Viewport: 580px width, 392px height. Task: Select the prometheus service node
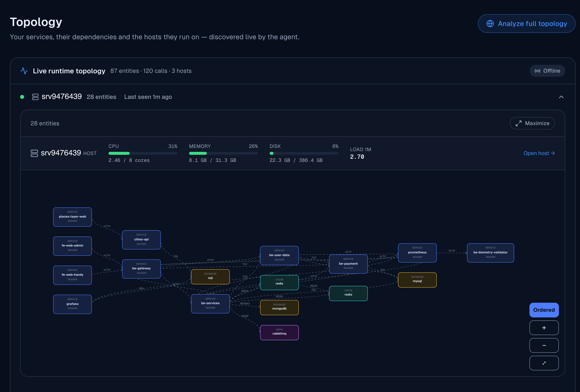click(x=417, y=253)
